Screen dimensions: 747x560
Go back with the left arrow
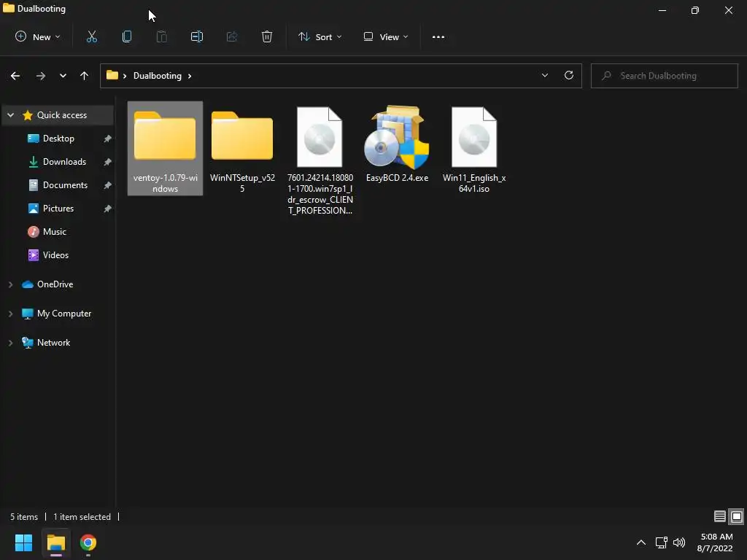15,76
